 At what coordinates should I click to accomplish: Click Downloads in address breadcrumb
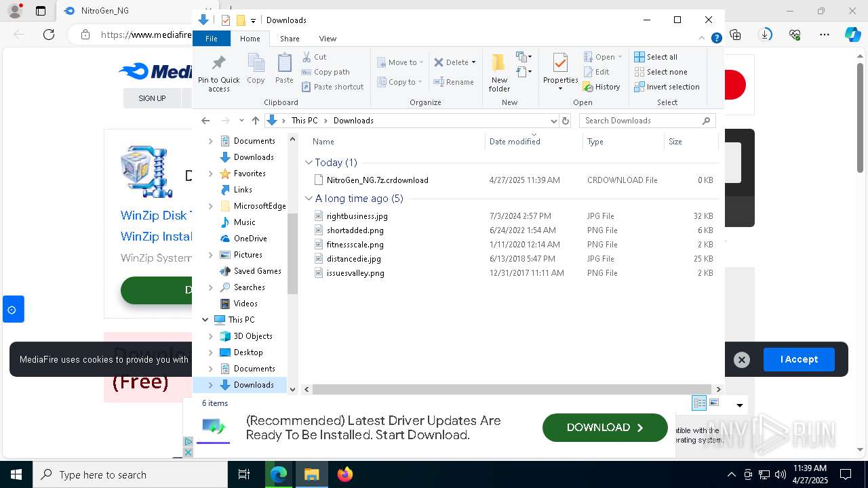353,121
